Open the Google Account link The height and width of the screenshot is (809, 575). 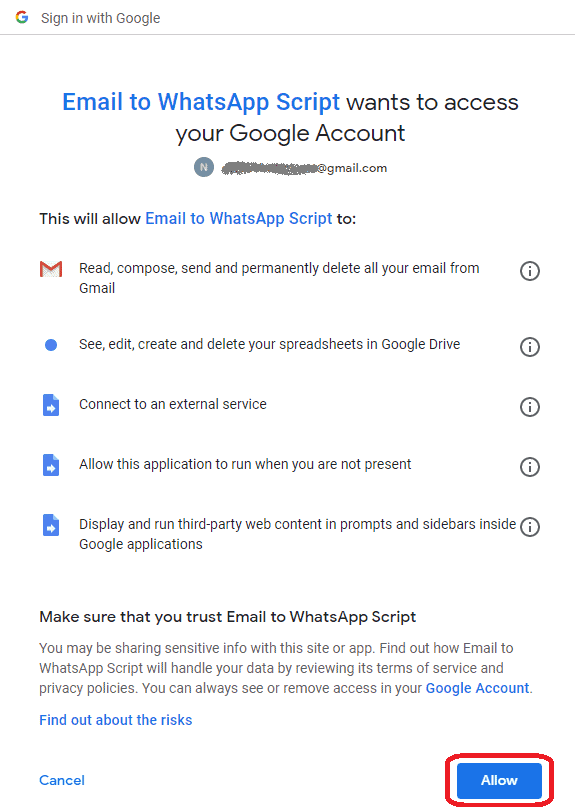click(477, 688)
